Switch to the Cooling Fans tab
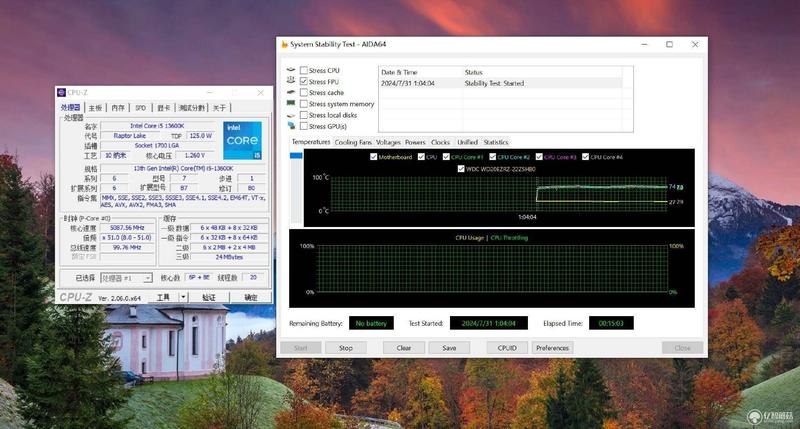 353,142
